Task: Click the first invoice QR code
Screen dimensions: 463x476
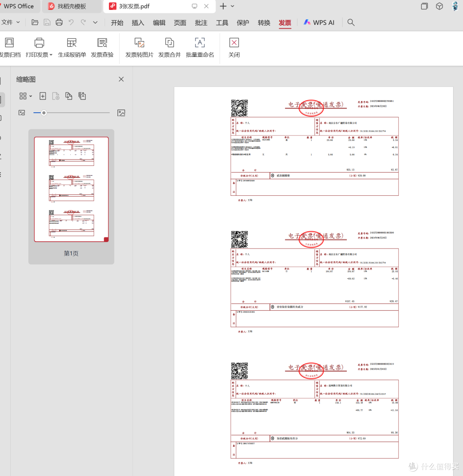Action: click(239, 108)
